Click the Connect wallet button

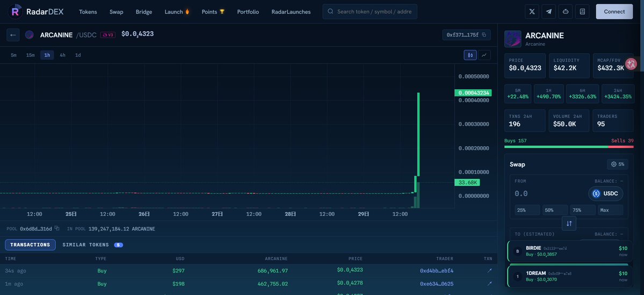614,11
